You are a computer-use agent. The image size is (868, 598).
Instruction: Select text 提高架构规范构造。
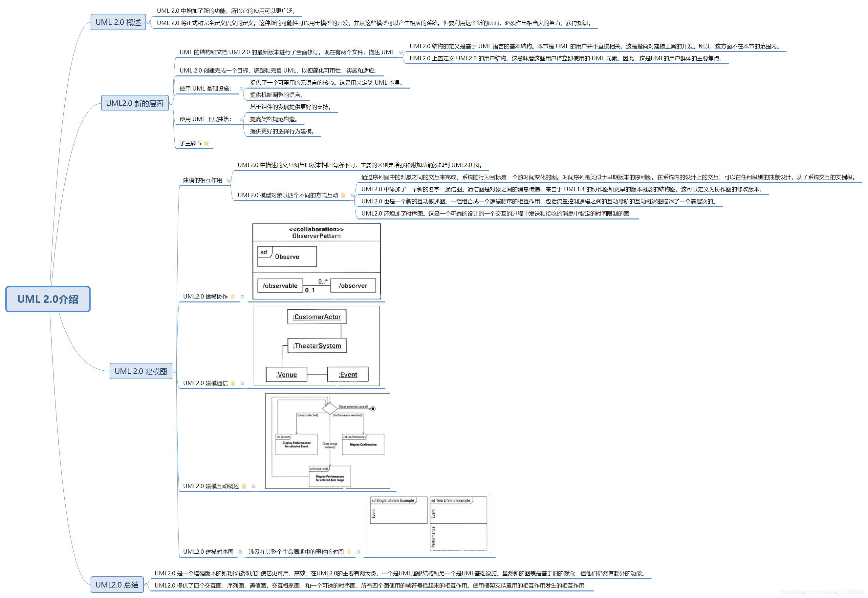click(x=275, y=119)
